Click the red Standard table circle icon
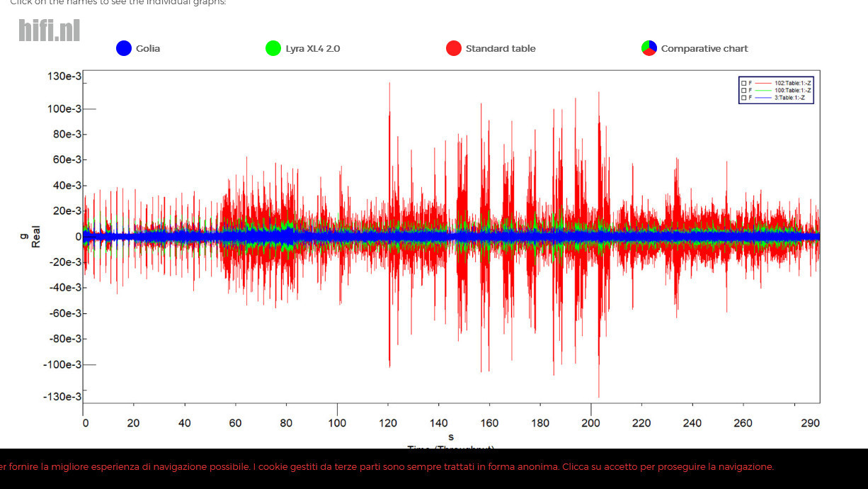This screenshot has height=489, width=868. (454, 48)
